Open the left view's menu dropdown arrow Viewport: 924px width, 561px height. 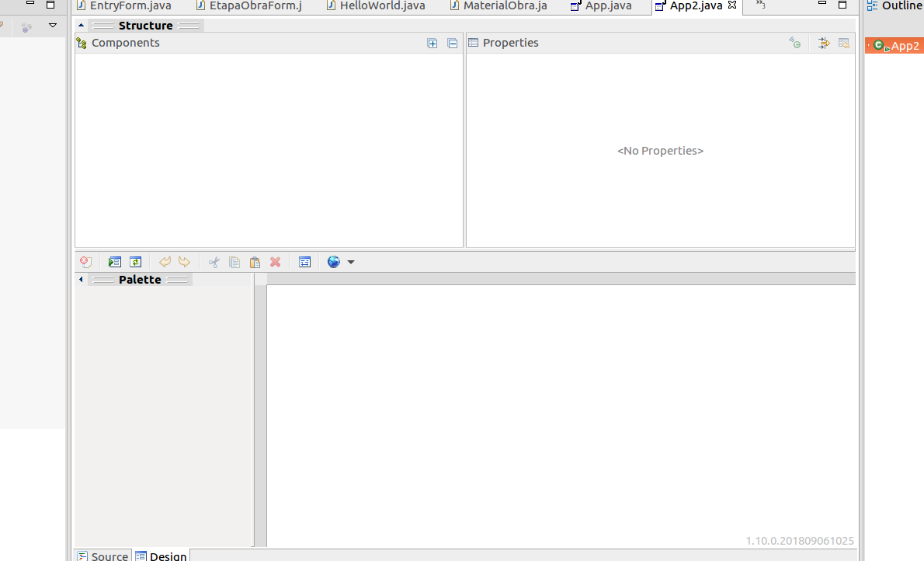point(53,26)
